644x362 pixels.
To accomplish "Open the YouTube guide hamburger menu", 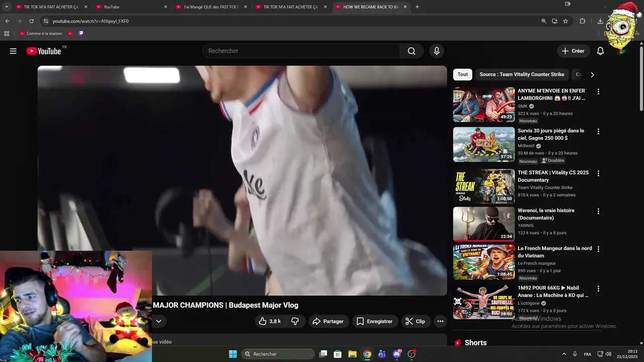I will pyautogui.click(x=13, y=51).
